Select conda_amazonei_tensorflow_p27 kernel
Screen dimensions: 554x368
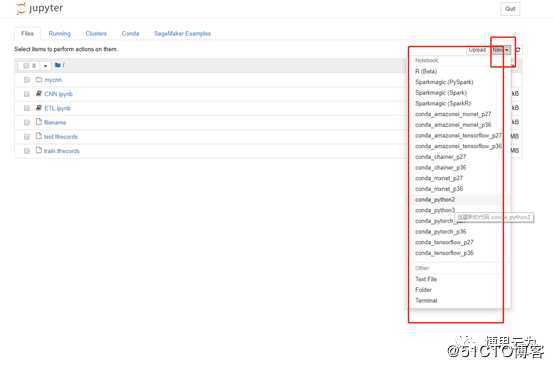[x=459, y=135]
